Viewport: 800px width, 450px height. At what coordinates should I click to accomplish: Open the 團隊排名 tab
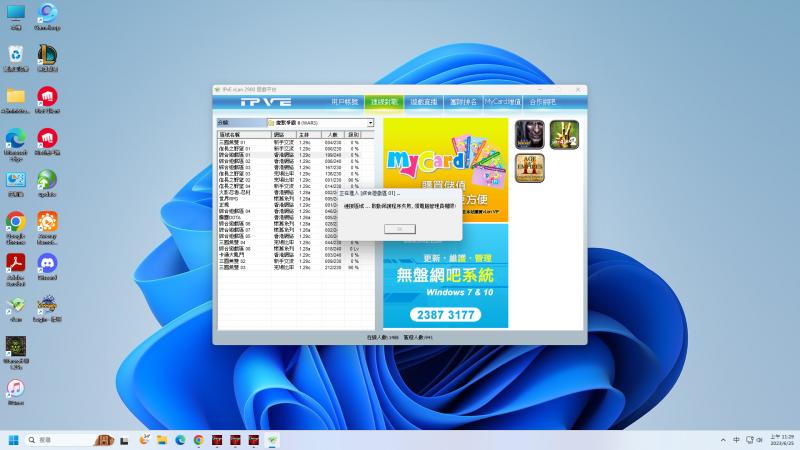(x=462, y=102)
